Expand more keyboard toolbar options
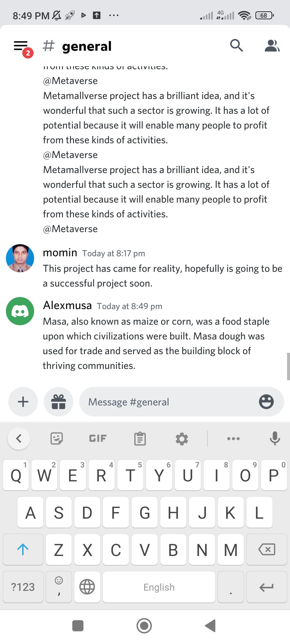The image size is (290, 644). coord(233,438)
